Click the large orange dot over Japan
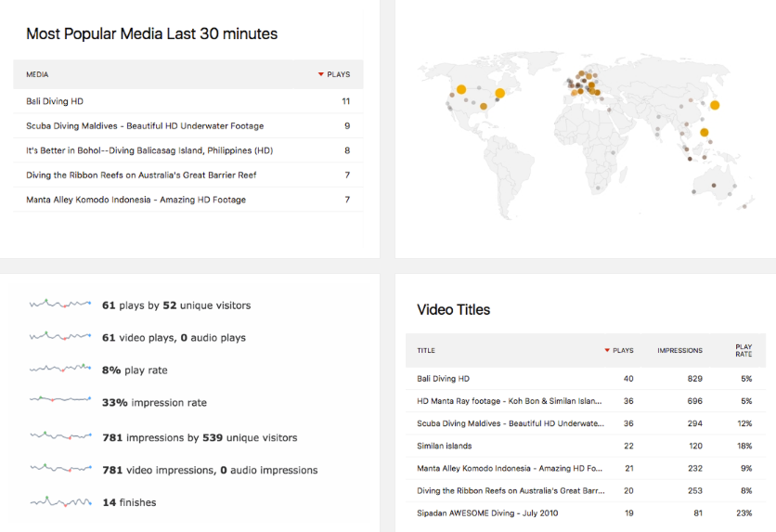 point(715,105)
